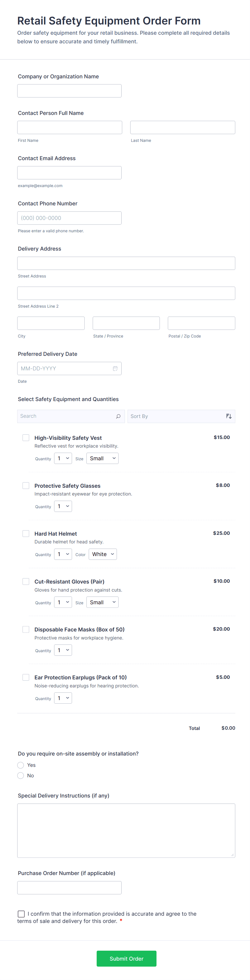This screenshot has height=980, width=250.
Task: Open the Hard Hat Color dropdown
Action: point(103,554)
